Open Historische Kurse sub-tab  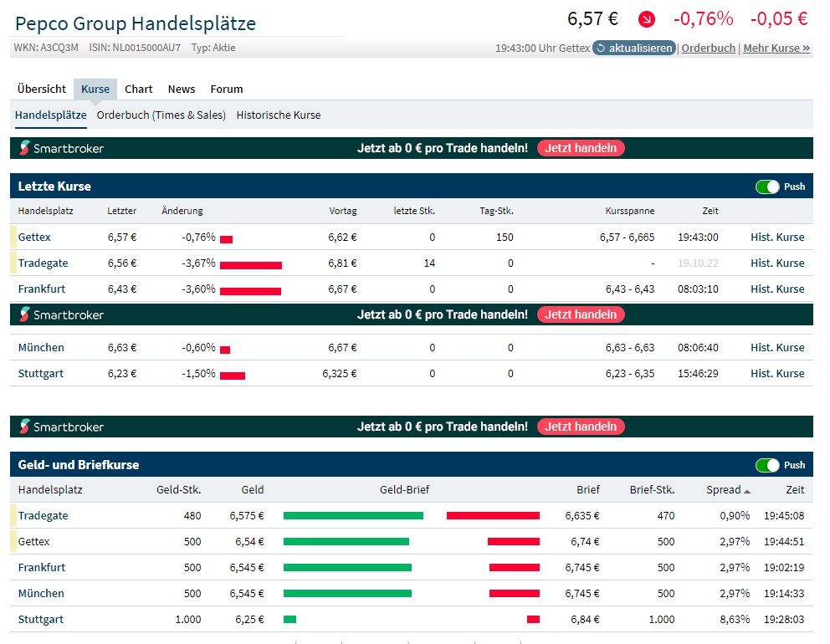click(279, 115)
